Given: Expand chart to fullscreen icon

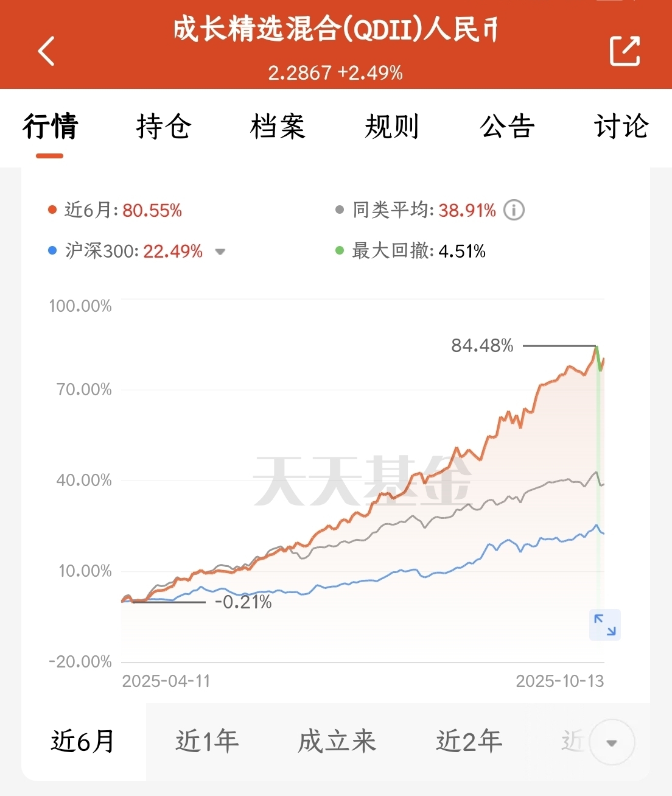Looking at the screenshot, I should [x=604, y=625].
